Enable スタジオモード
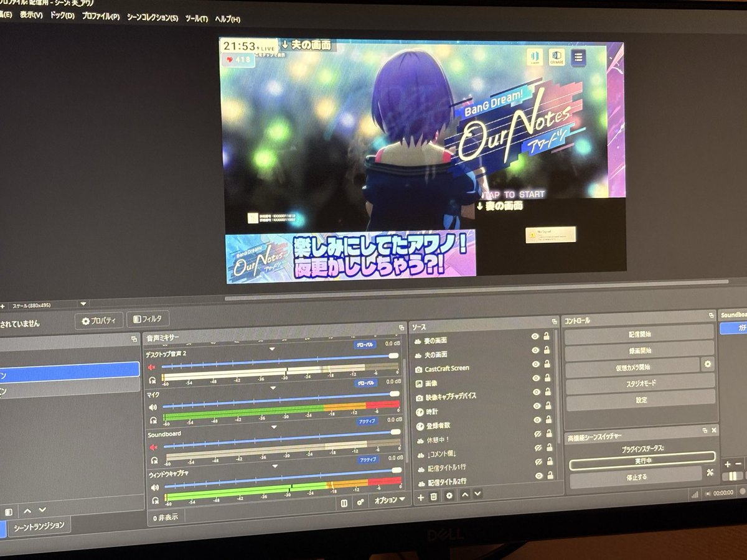Image resolution: width=747 pixels, height=560 pixels. (641, 383)
